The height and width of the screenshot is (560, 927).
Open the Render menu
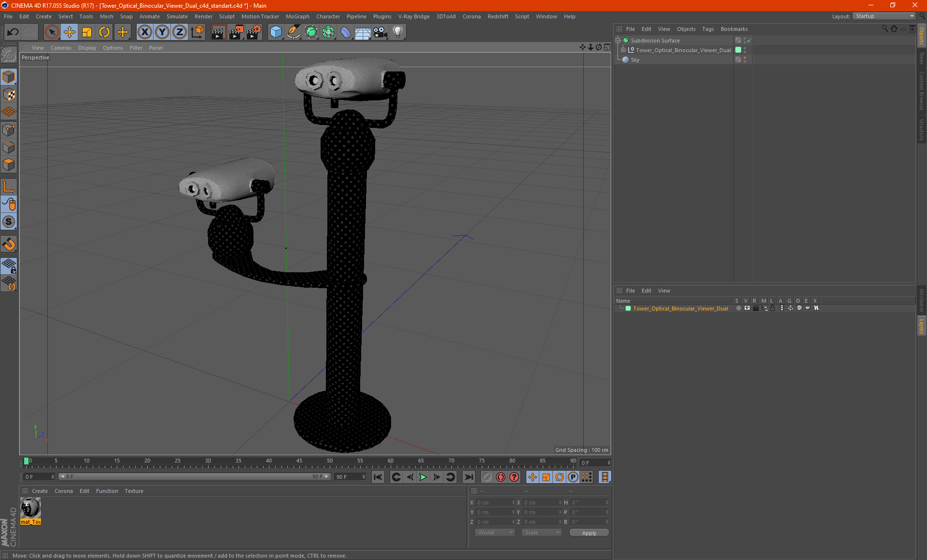[203, 16]
